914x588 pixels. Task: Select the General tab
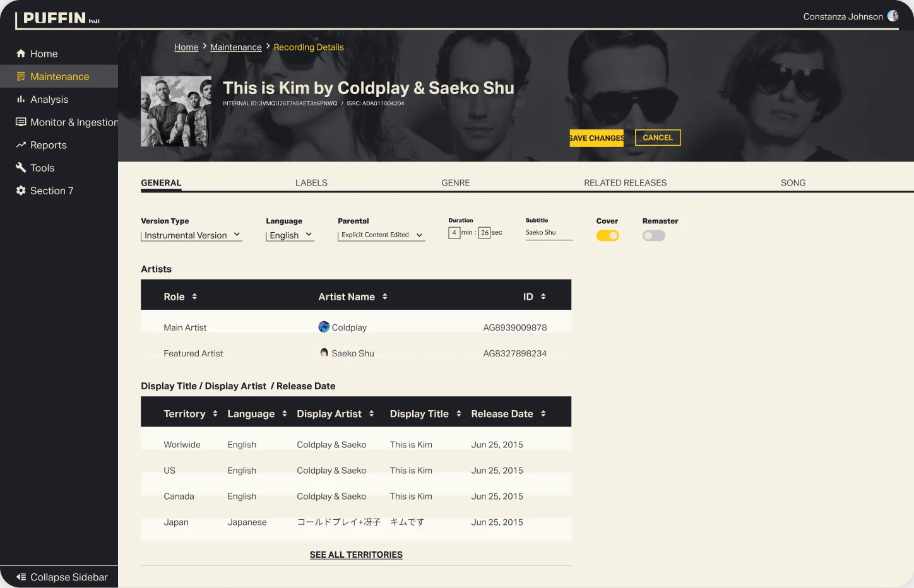click(161, 183)
